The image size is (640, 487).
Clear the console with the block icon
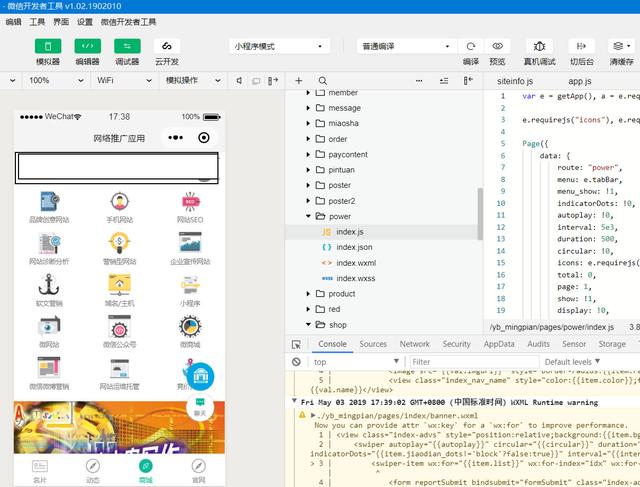[297, 362]
